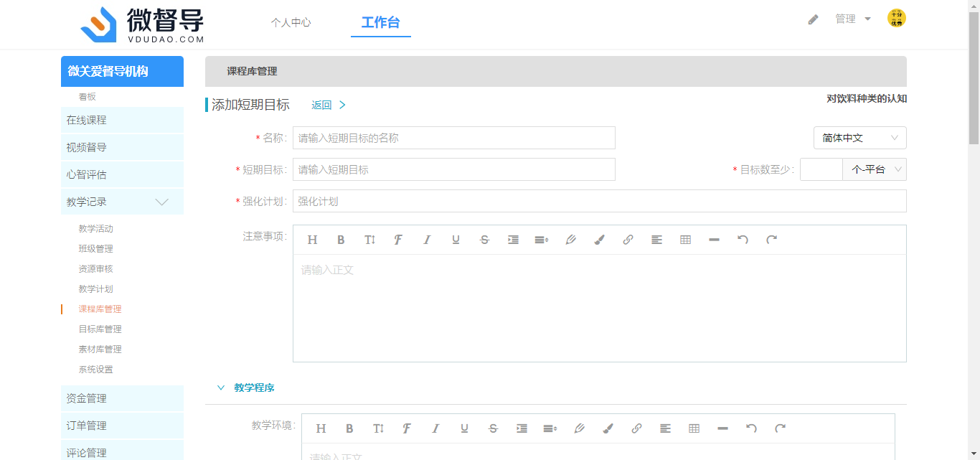Open 资金管理 in sidebar

pyautogui.click(x=122, y=398)
